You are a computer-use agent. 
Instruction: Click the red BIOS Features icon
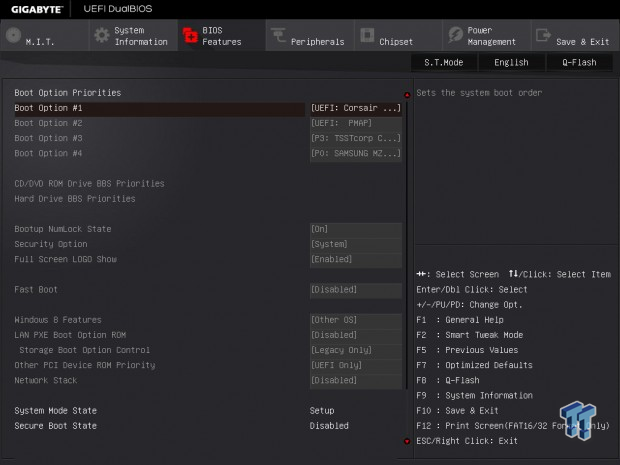point(190,35)
